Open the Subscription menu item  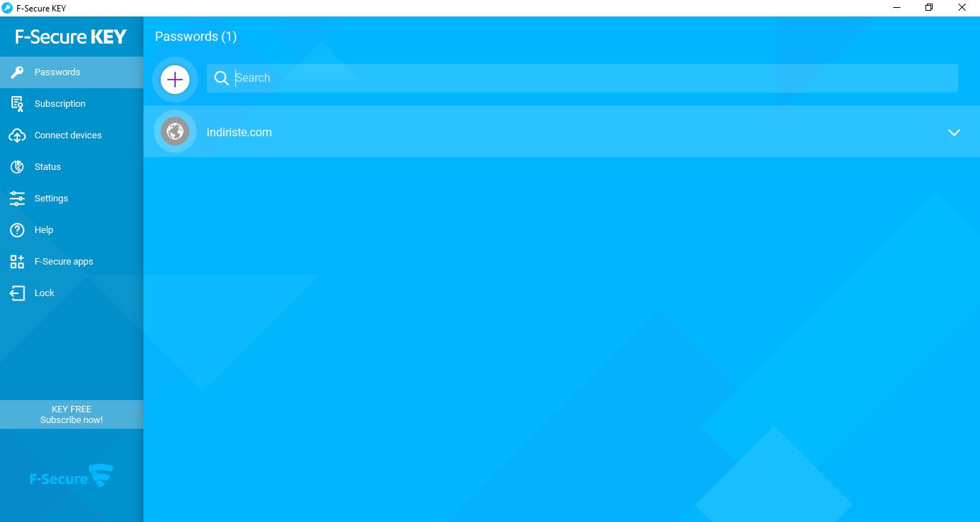click(x=72, y=104)
